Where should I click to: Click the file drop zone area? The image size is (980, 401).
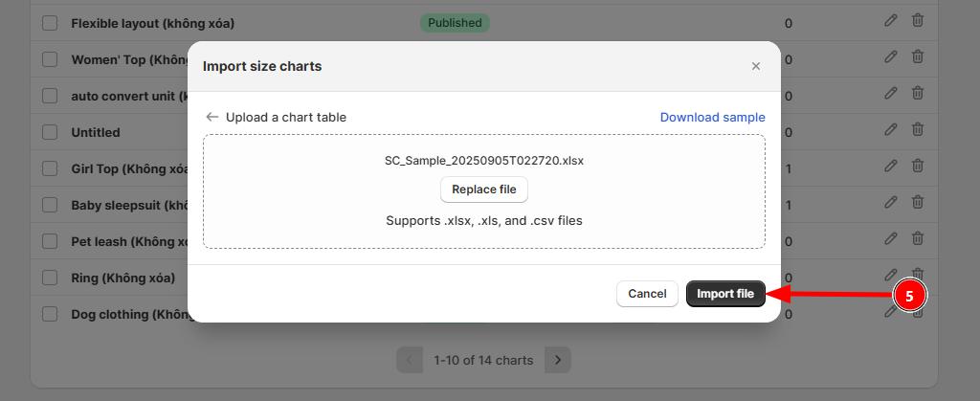(x=483, y=191)
